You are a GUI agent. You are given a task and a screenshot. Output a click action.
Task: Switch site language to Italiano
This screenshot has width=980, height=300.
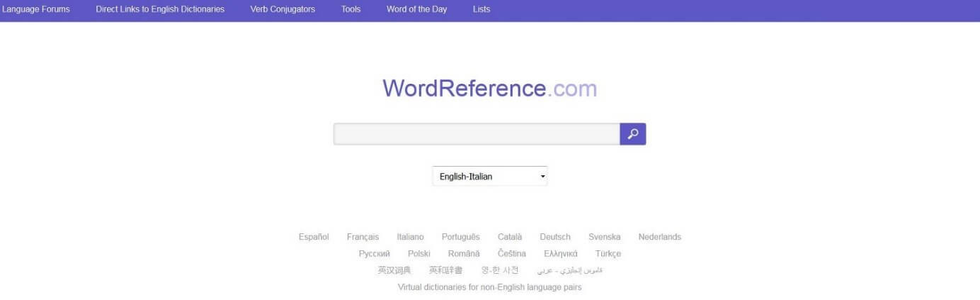pos(410,237)
